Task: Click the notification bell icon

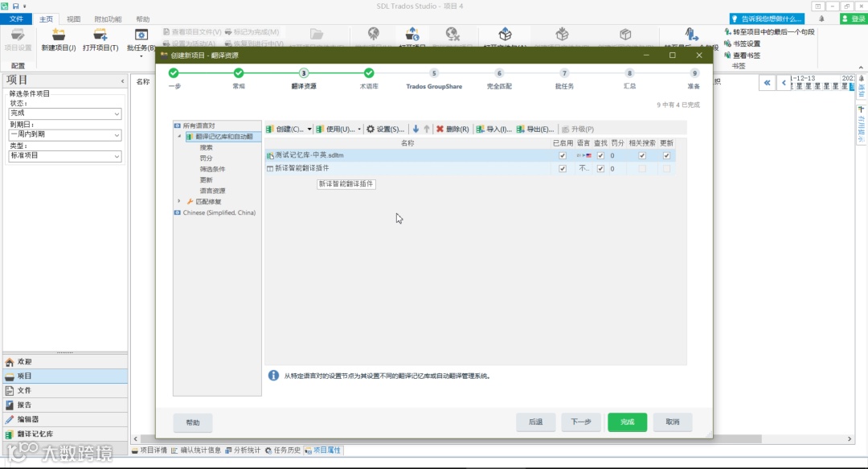Action: click(821, 19)
